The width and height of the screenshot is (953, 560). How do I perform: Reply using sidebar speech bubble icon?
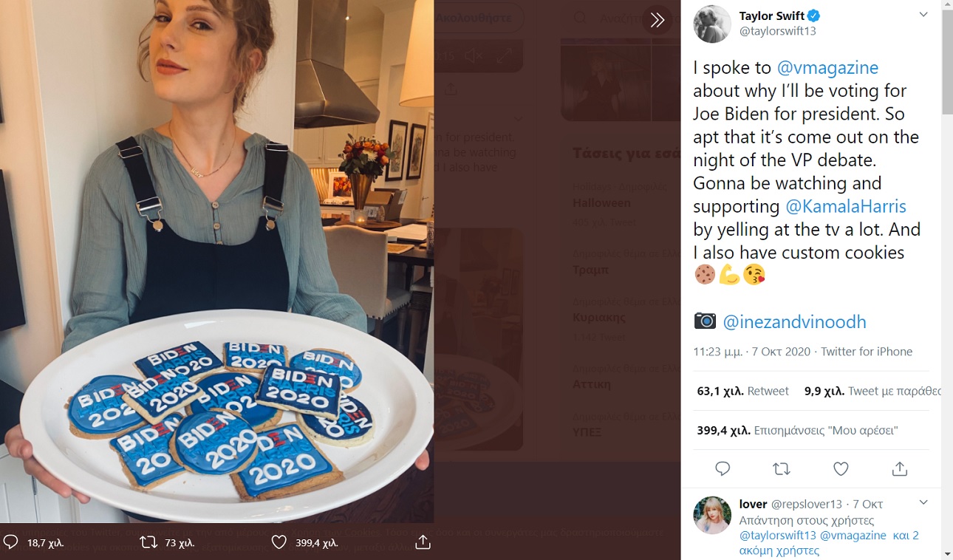[723, 468]
